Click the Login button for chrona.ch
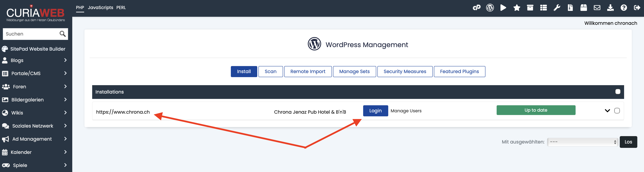The height and width of the screenshot is (172, 644). tap(375, 111)
